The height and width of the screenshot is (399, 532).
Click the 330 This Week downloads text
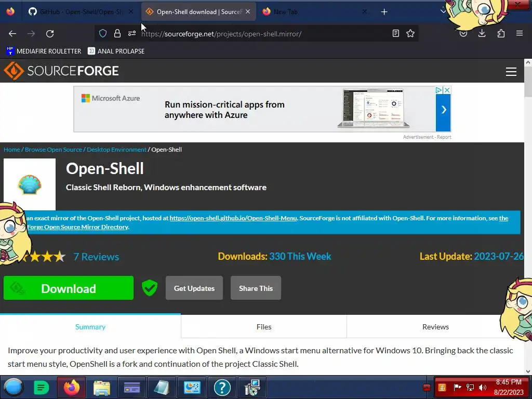pos(300,256)
